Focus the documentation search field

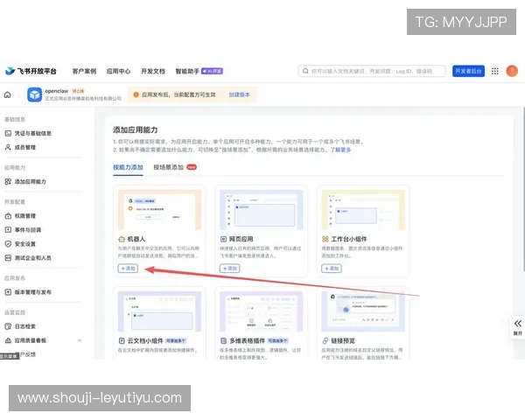(372, 71)
